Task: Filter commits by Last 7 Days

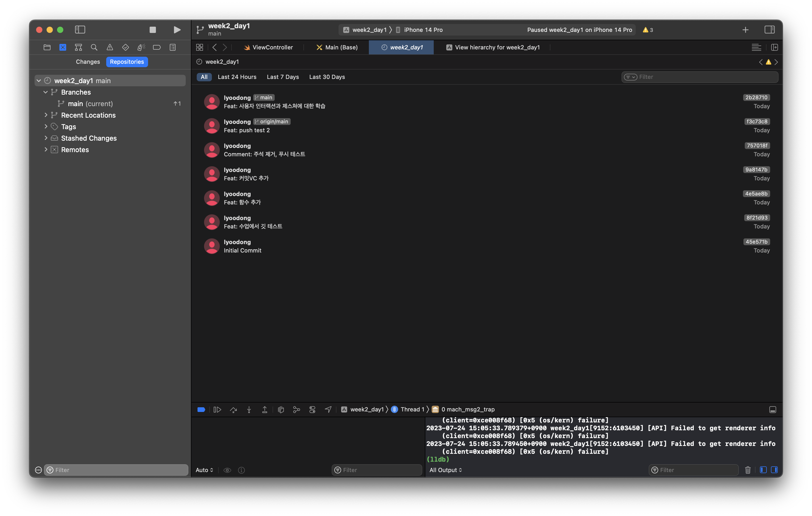Action: click(283, 77)
